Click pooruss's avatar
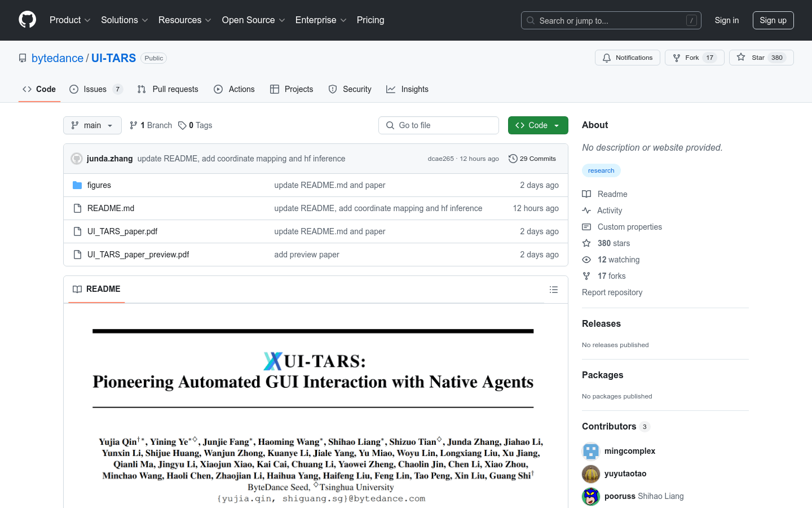This screenshot has height=508, width=812. point(591,496)
